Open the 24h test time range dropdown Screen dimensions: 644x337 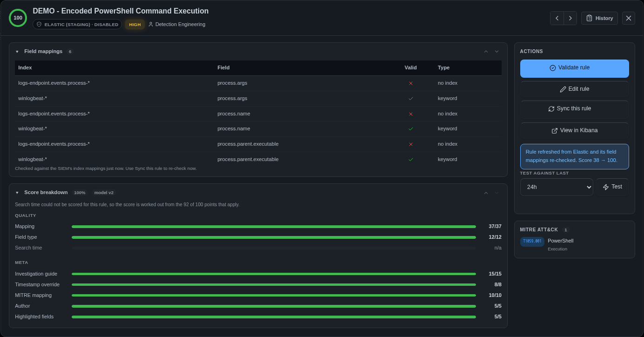click(557, 187)
